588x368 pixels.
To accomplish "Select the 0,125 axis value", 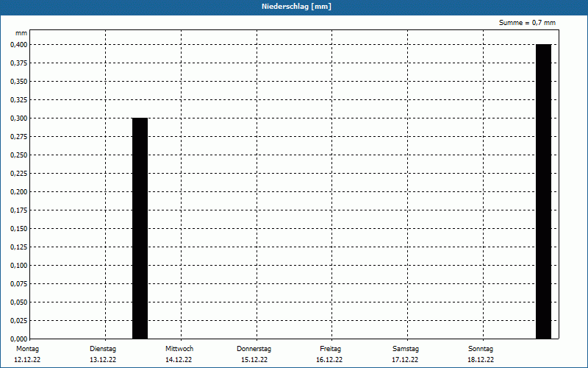I will tap(19, 247).
